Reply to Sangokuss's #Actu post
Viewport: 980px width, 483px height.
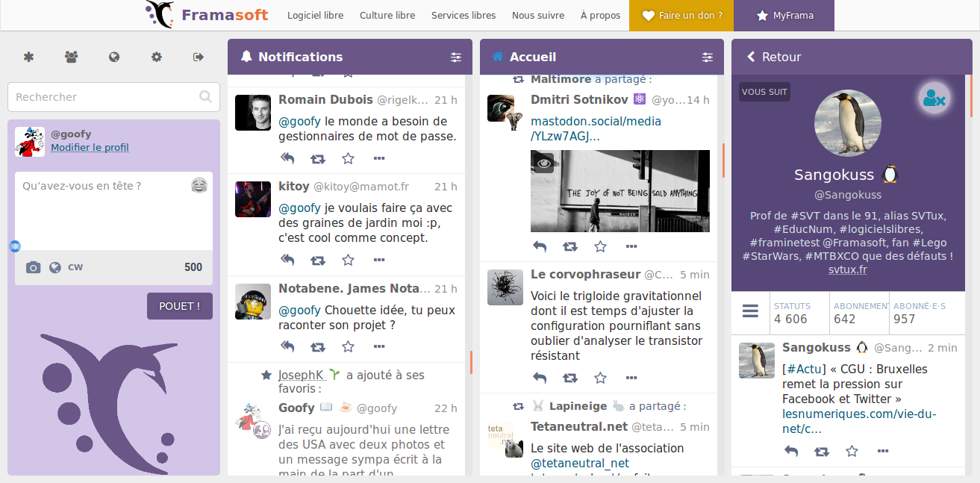[x=791, y=451]
